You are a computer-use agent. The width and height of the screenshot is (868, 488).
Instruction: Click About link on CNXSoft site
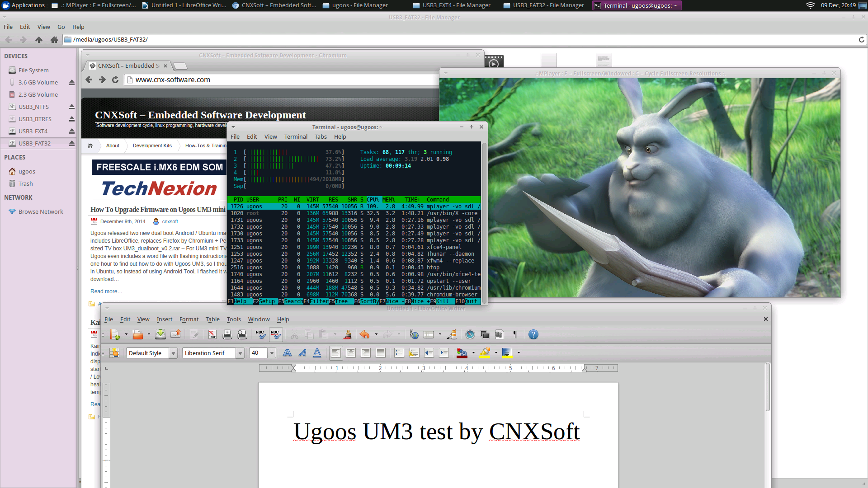113,145
